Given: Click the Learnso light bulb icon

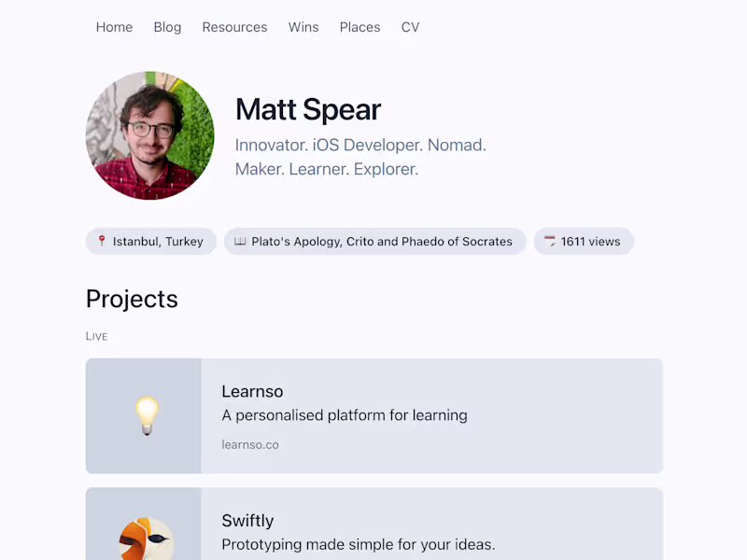Looking at the screenshot, I should coord(147,415).
